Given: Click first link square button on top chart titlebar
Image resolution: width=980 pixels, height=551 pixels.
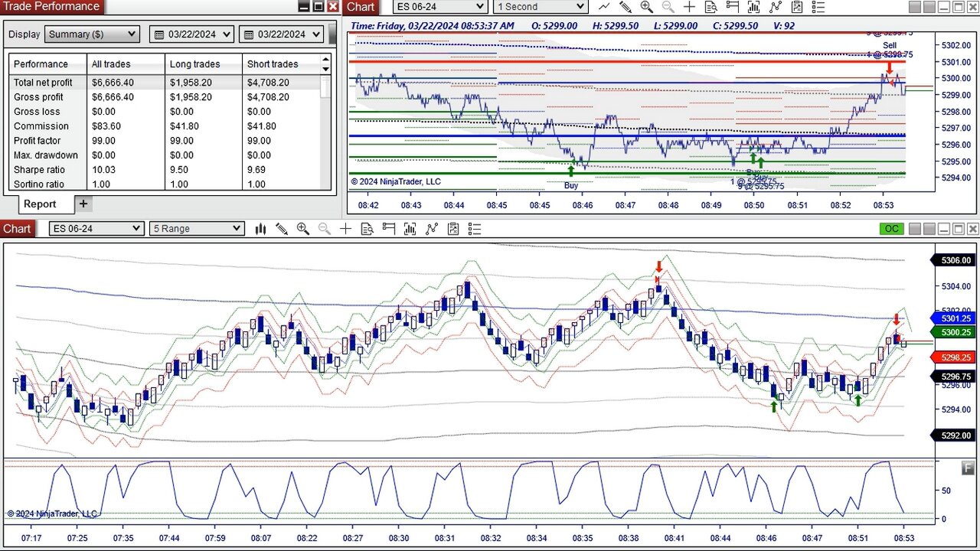Looking at the screenshot, I should click(915, 7).
